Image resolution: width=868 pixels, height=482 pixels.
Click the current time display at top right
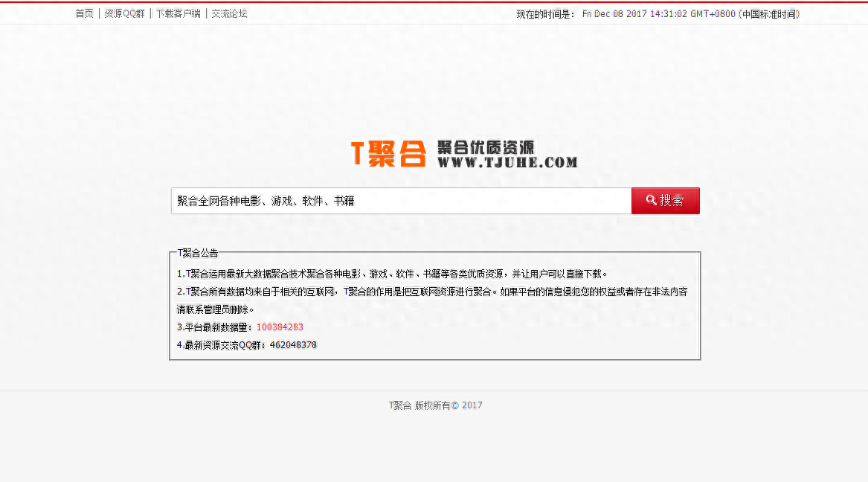(x=690, y=13)
